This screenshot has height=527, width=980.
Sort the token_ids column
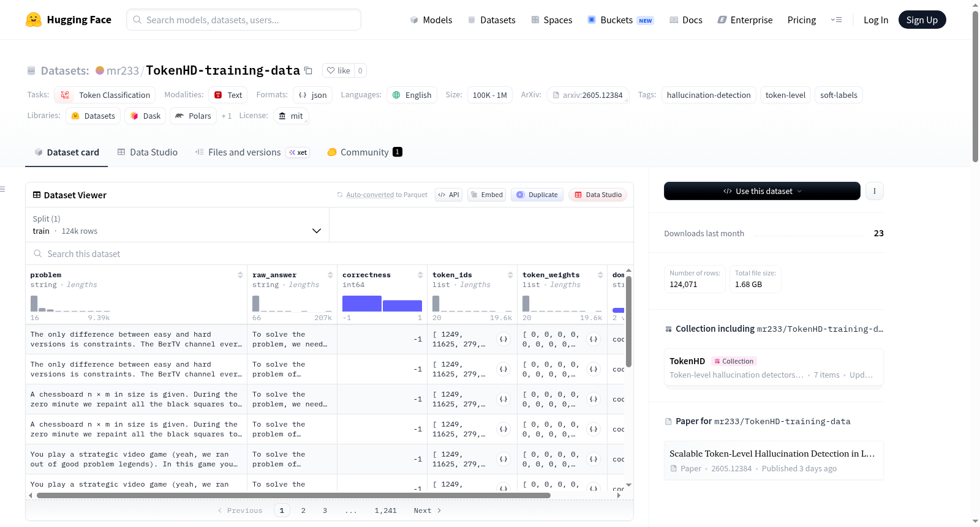click(x=510, y=275)
